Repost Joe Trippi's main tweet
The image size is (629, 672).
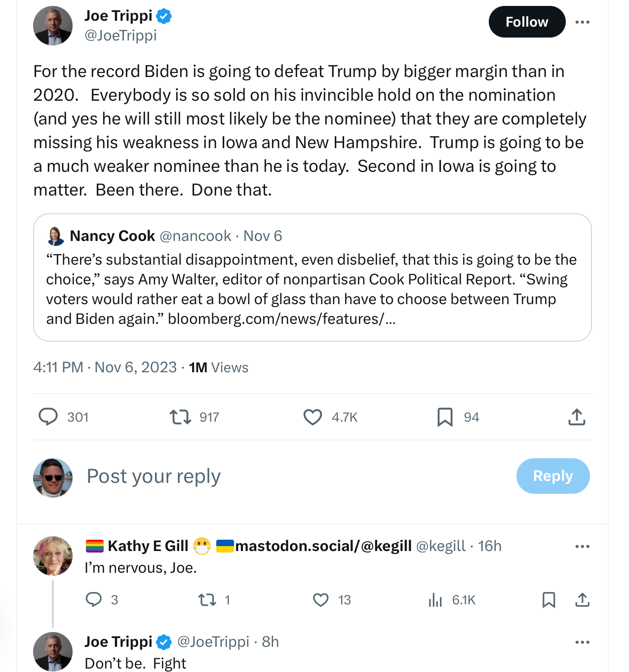(x=181, y=417)
